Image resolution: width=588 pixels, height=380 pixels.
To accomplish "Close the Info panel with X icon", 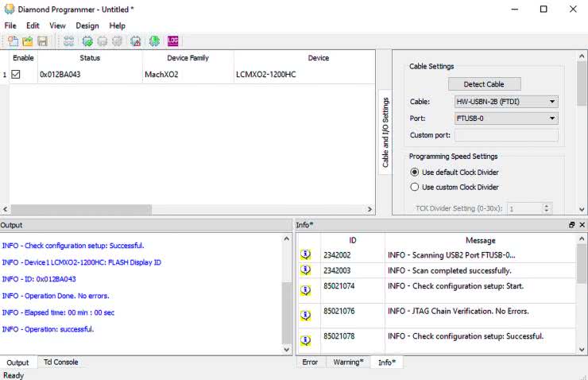I will (x=582, y=225).
